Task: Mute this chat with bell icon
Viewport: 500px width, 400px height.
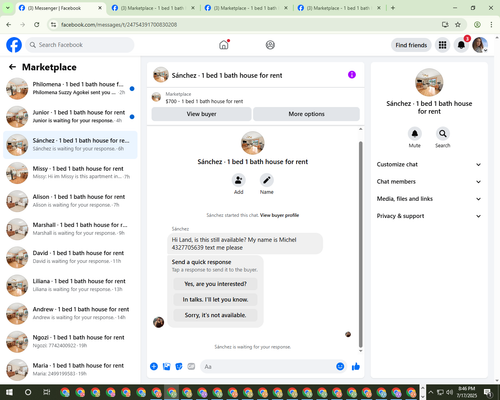Action: 415,134
